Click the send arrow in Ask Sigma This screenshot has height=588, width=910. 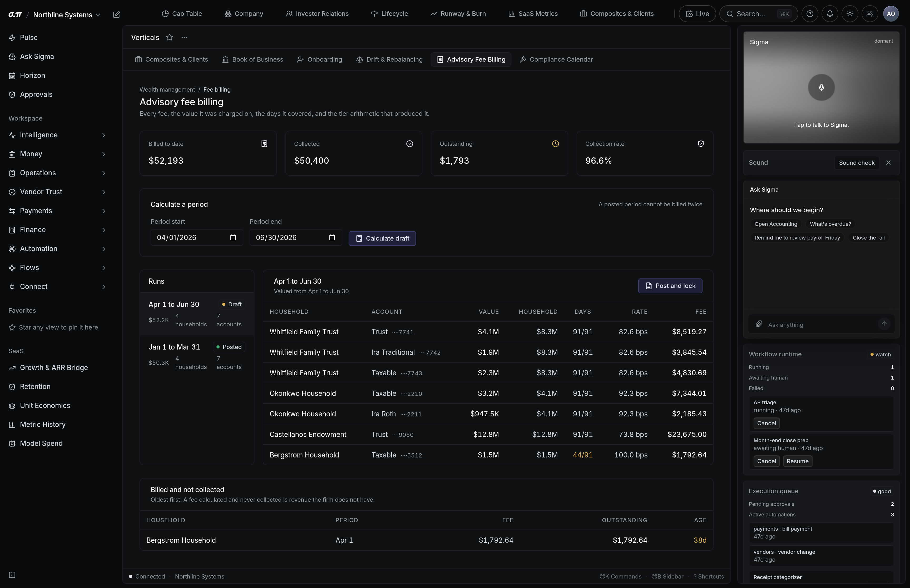[x=884, y=324]
